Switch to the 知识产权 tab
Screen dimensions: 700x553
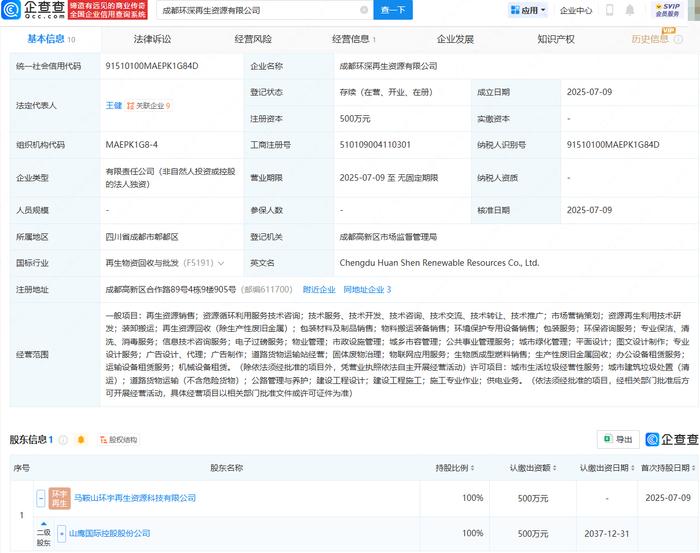pyautogui.click(x=556, y=39)
